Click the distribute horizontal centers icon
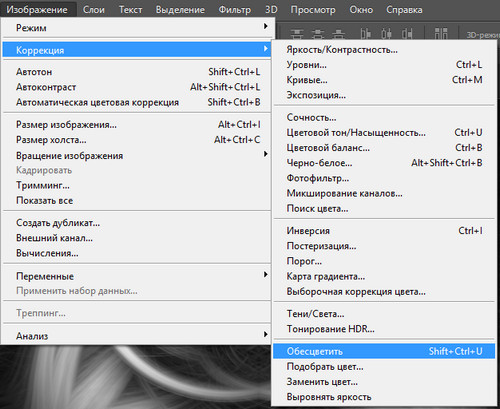The height and width of the screenshot is (409, 500). (x=386, y=34)
